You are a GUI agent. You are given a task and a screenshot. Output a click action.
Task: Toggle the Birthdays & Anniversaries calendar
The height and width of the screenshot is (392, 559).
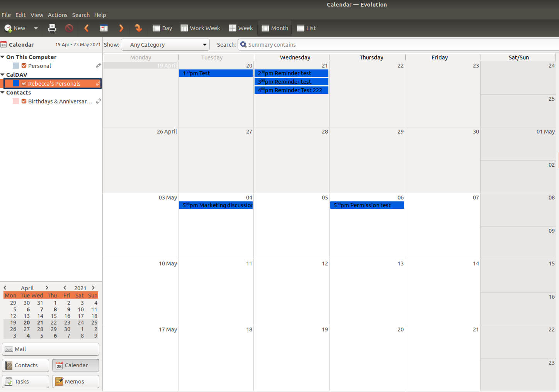(24, 101)
